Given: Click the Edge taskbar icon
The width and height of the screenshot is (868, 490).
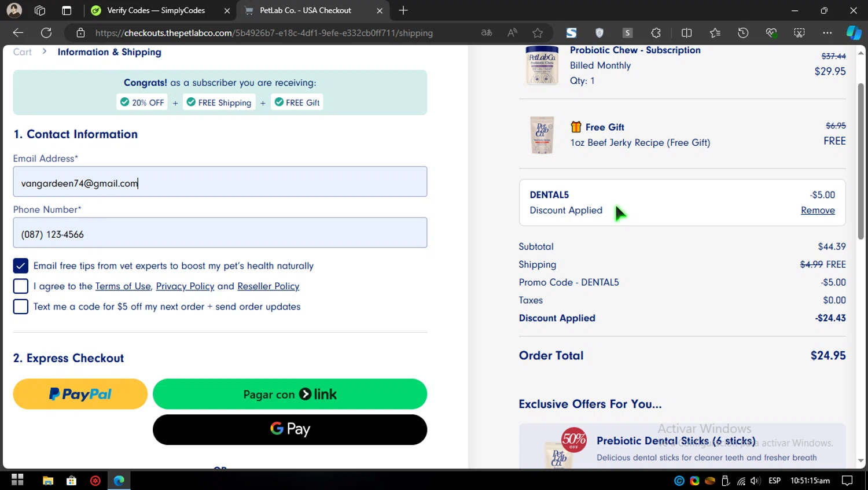Looking at the screenshot, I should pyautogui.click(x=119, y=481).
